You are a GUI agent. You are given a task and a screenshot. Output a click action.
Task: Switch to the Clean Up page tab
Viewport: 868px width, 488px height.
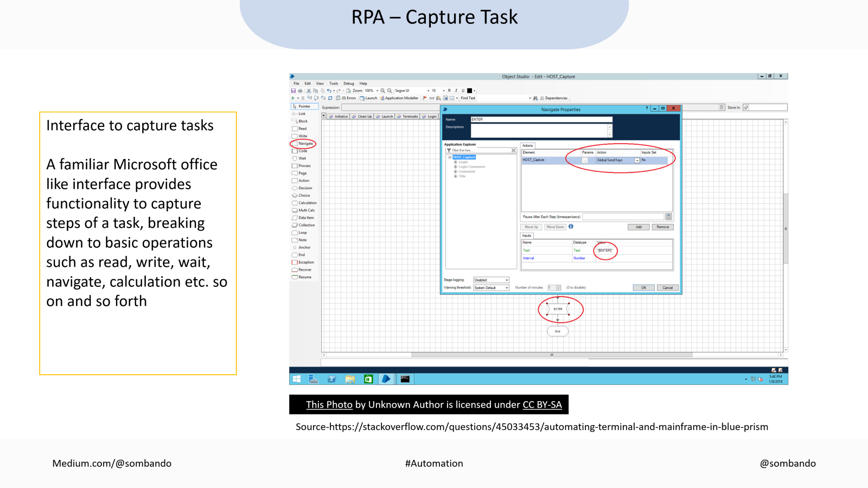362,117
